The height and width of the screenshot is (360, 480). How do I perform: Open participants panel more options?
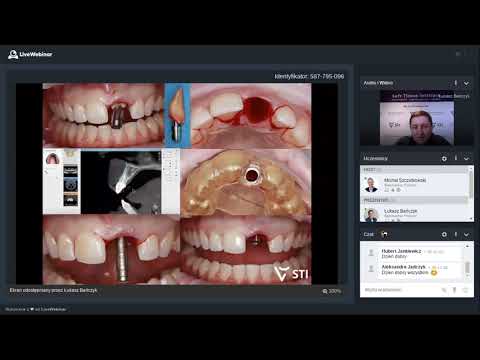click(456, 158)
